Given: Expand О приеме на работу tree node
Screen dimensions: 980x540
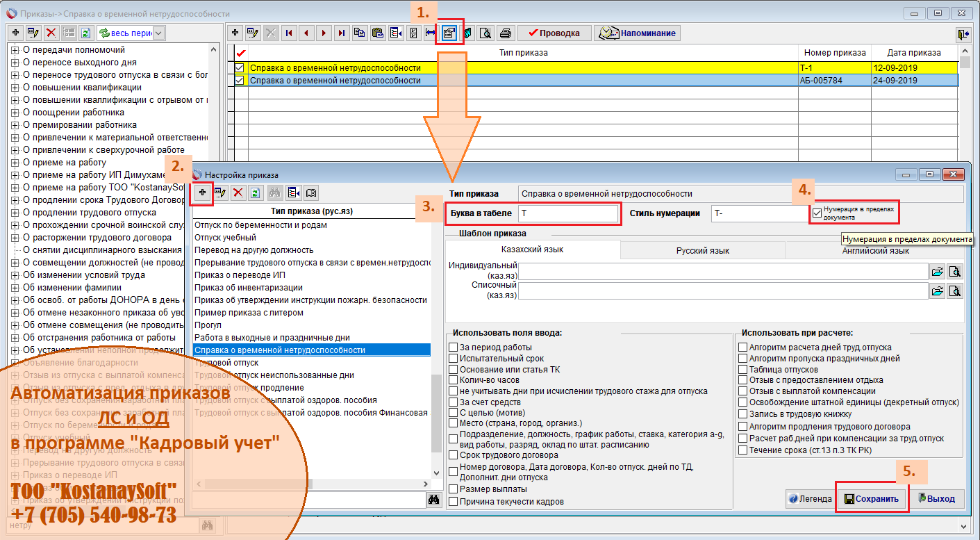Looking at the screenshot, I should pos(15,163).
